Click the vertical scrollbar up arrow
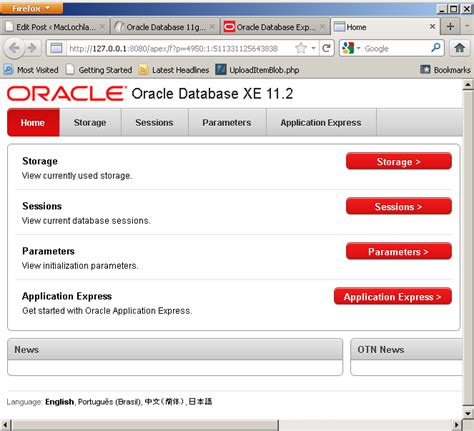This screenshot has height=431, width=474. (x=468, y=85)
